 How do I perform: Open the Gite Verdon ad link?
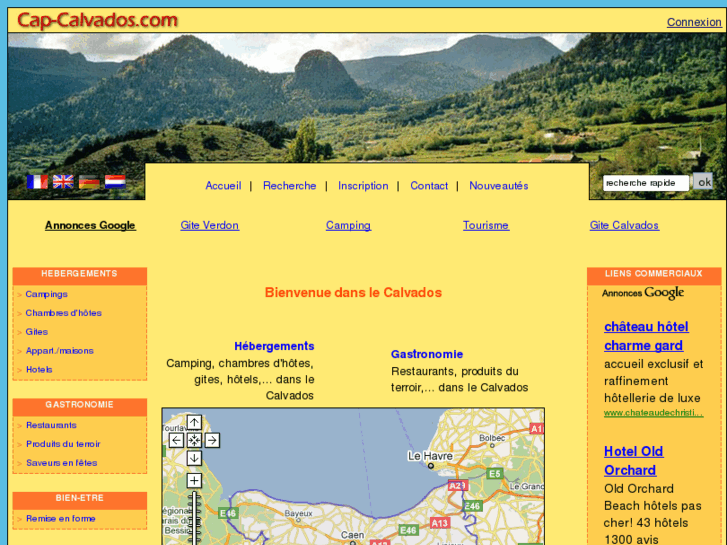tap(210, 225)
